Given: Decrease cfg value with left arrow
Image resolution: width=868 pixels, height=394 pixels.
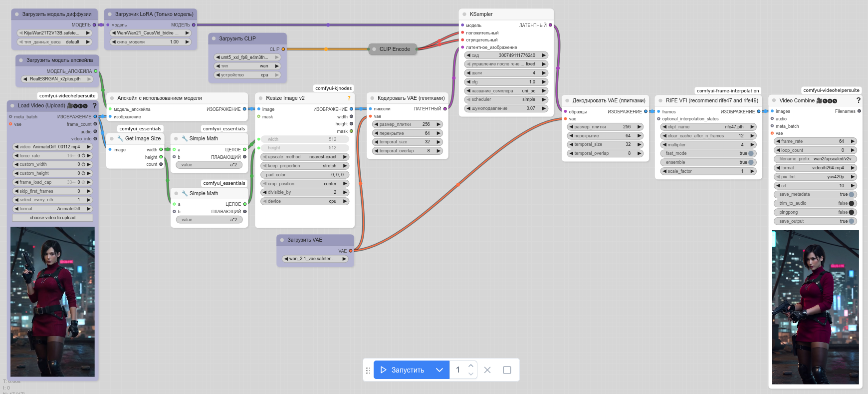Looking at the screenshot, I should (468, 82).
